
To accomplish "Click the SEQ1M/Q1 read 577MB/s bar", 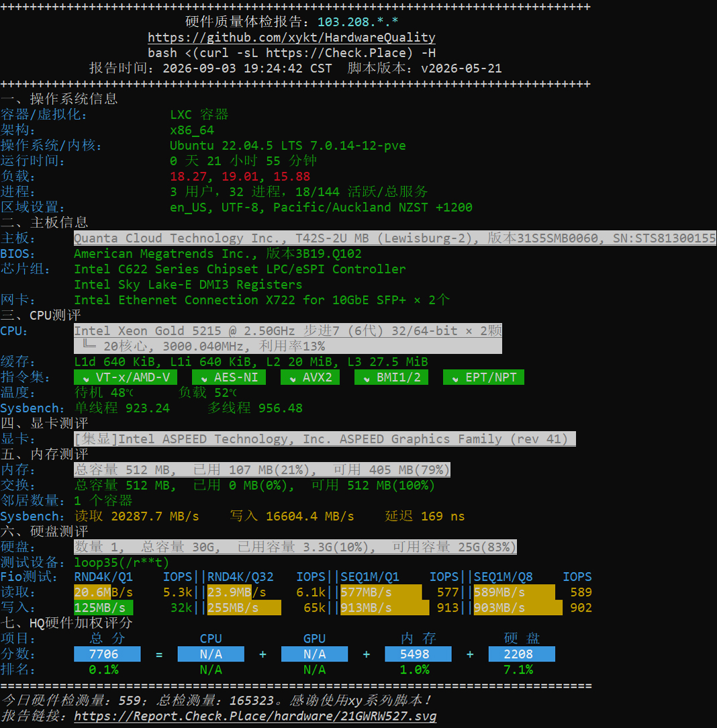I will tap(381, 592).
